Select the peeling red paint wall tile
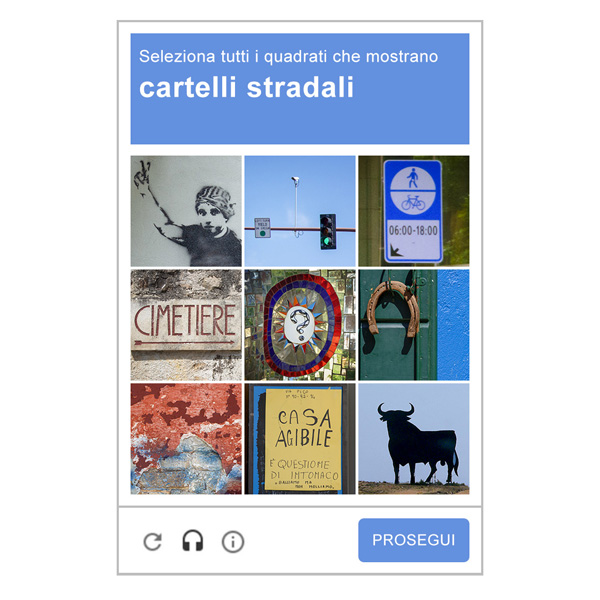 186,439
